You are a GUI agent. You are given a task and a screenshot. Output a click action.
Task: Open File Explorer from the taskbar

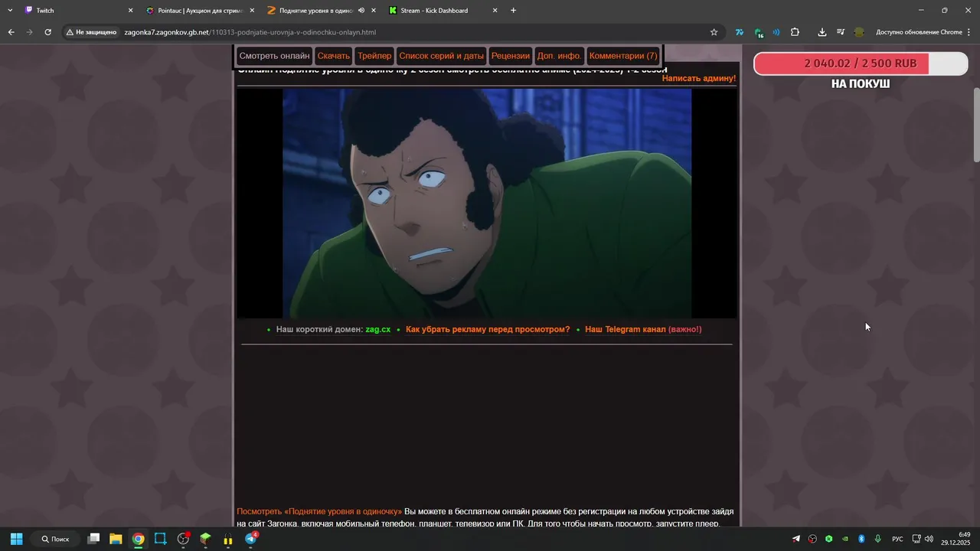coord(116,539)
